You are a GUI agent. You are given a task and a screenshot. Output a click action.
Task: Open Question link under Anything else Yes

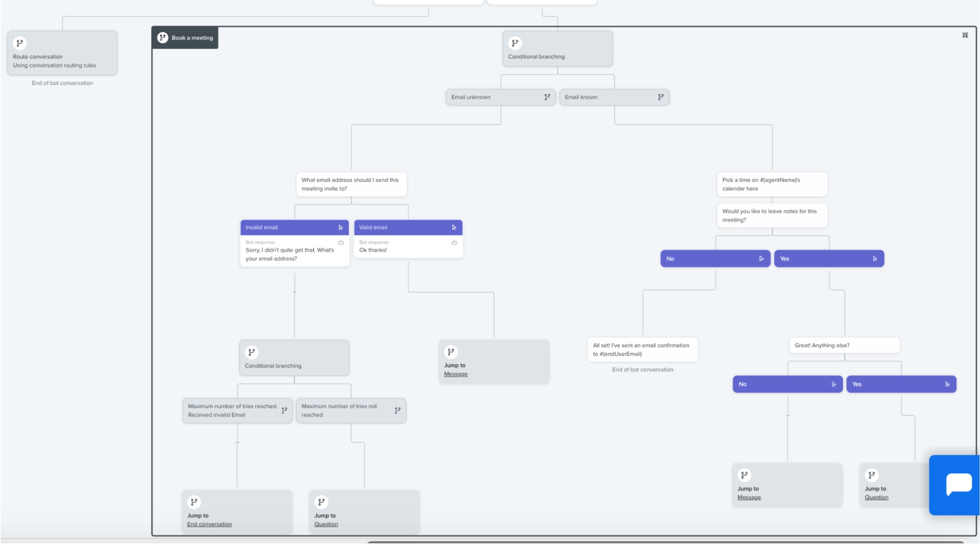(876, 498)
